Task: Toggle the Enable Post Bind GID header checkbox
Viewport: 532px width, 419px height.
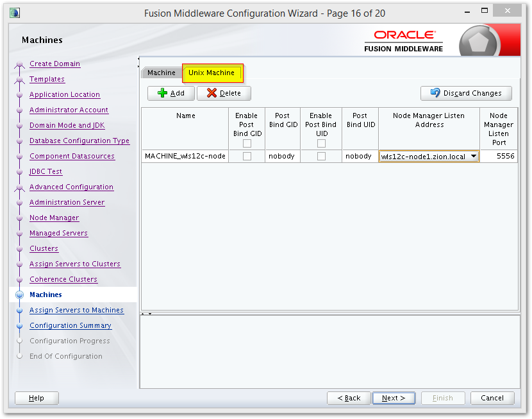Action: (x=247, y=144)
